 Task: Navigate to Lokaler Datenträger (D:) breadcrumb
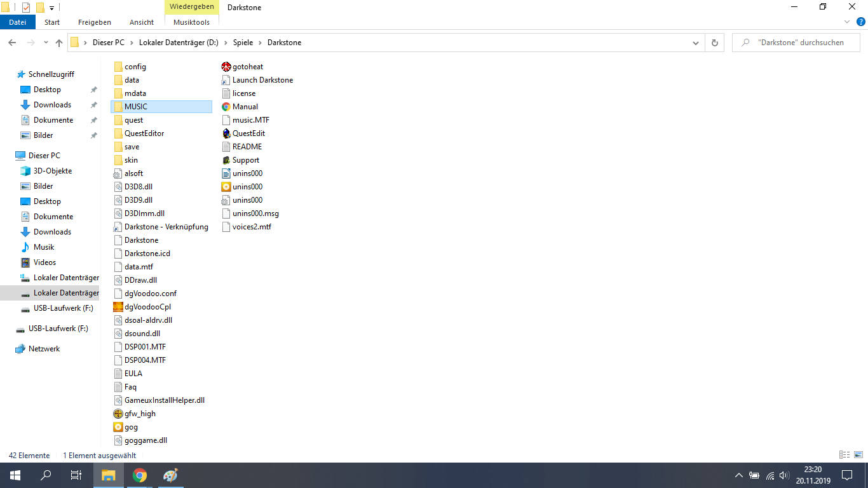pyautogui.click(x=179, y=43)
